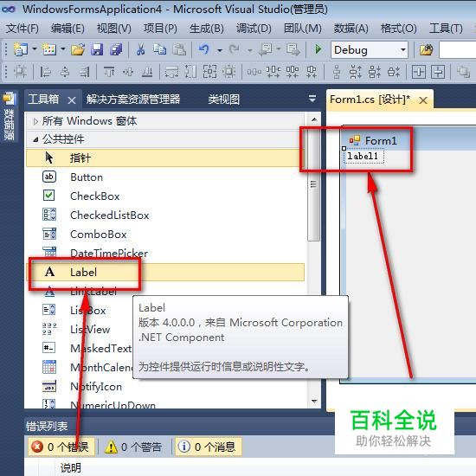Open the 编辑(E) menu
Viewport: 476px width, 476px height.
click(68, 29)
